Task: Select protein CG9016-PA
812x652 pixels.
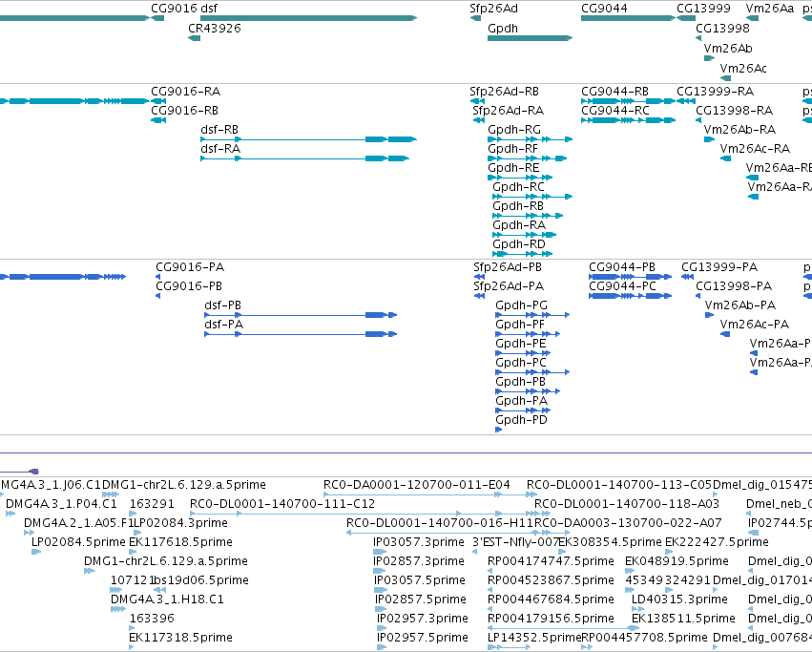Action: (x=158, y=277)
